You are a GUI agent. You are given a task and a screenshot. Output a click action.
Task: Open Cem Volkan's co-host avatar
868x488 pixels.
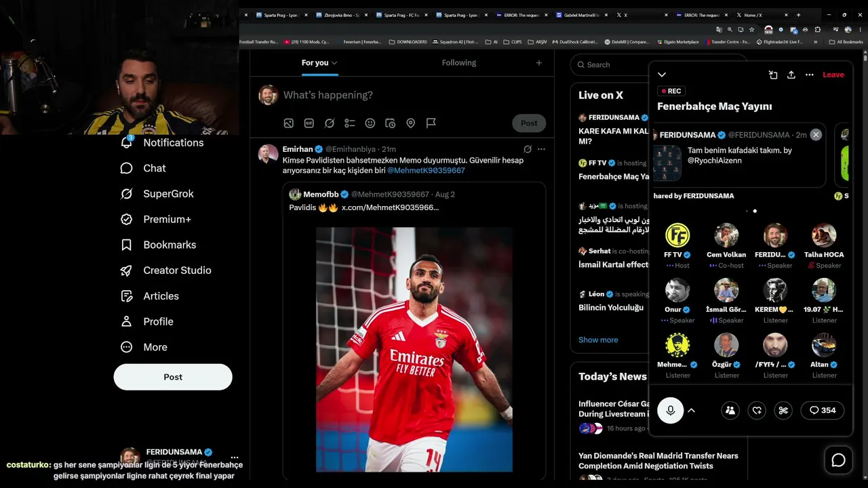point(726,235)
